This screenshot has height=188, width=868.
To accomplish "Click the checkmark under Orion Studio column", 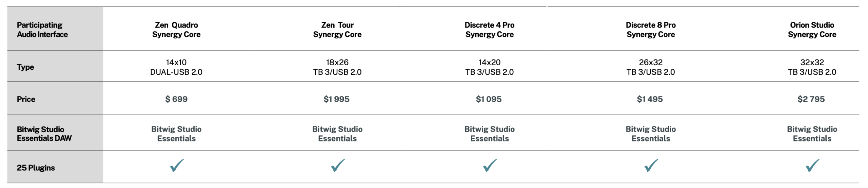I will tap(812, 166).
